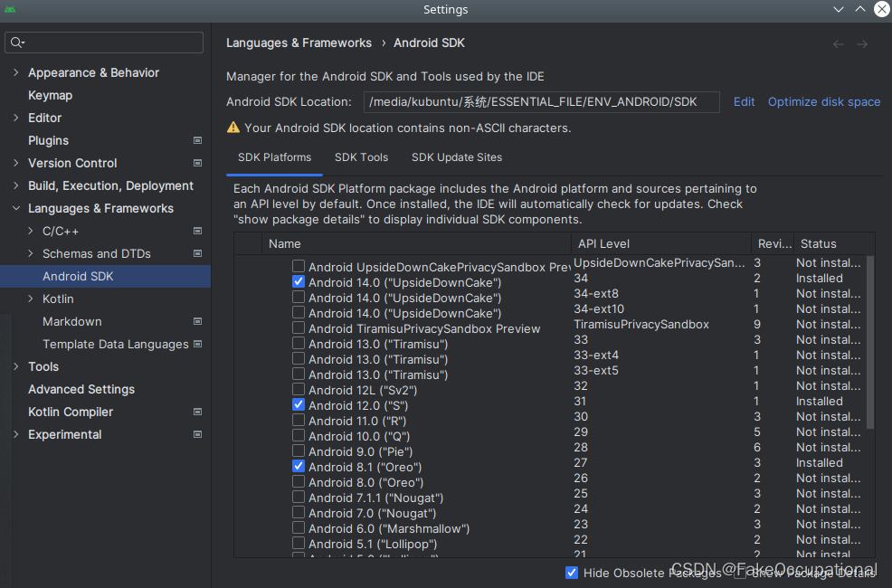The width and height of the screenshot is (892, 588).
Task: Expand Appearance & Behavior section
Action: pyautogui.click(x=16, y=72)
